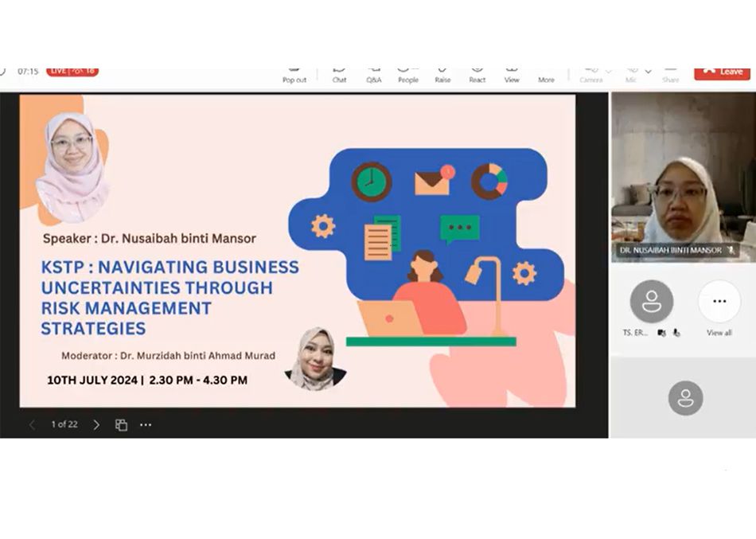Open the View layout menu
756x539 pixels.
click(512, 74)
